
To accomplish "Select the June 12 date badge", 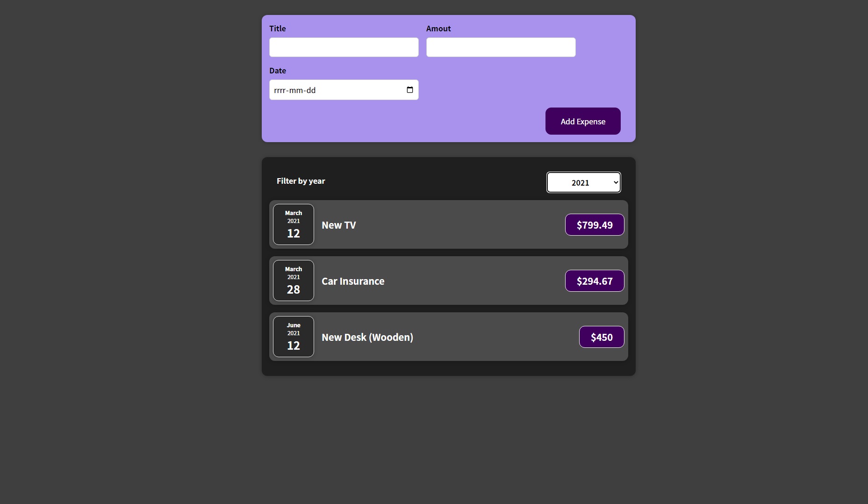I will 294,337.
